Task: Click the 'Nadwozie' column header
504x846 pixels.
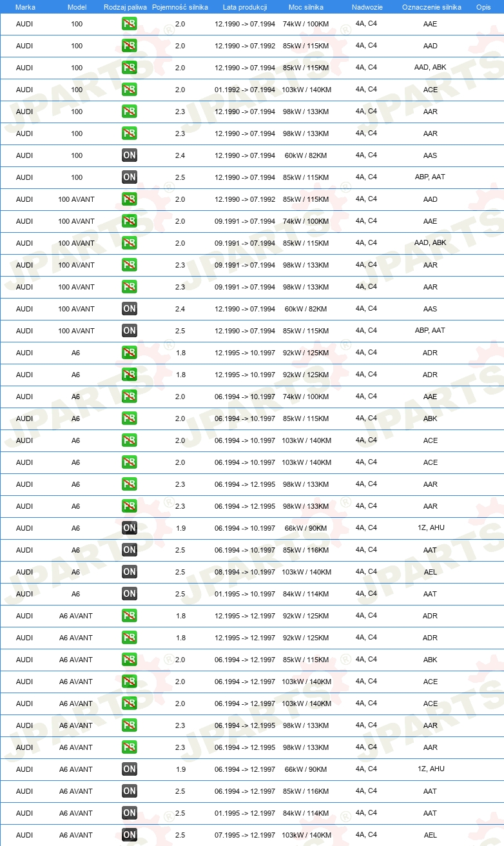Action: pos(367,7)
